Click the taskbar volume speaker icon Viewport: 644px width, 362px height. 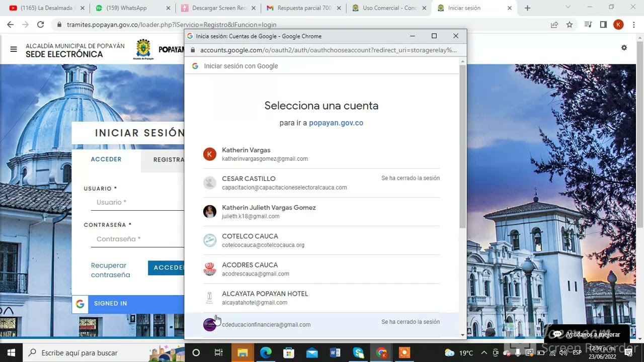(563, 353)
